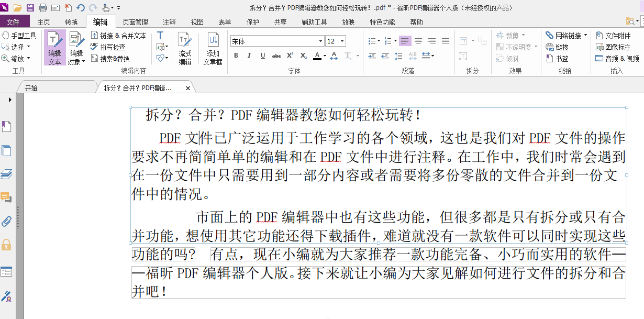Open the layers panel in left sidebar
Screen dimensions: 644x319
click(7, 174)
